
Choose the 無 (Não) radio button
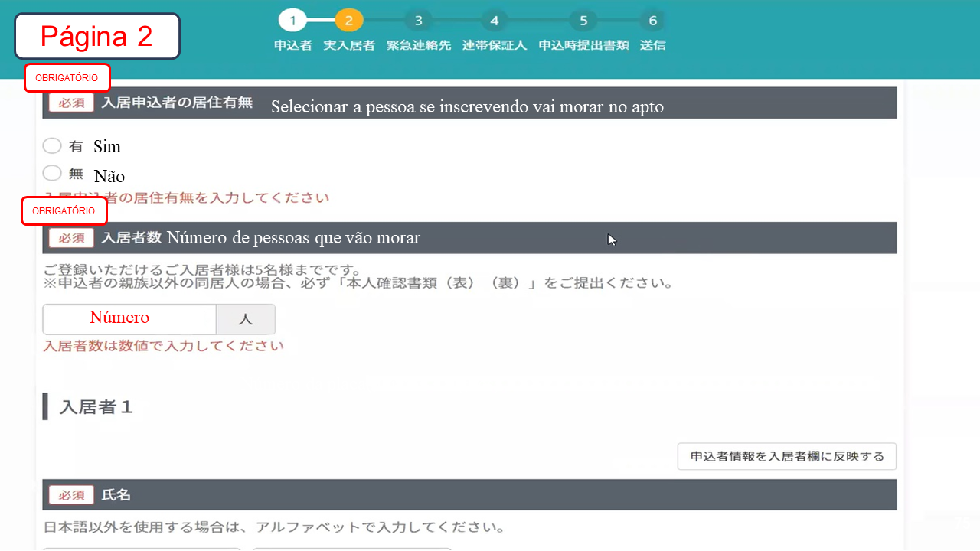(52, 173)
